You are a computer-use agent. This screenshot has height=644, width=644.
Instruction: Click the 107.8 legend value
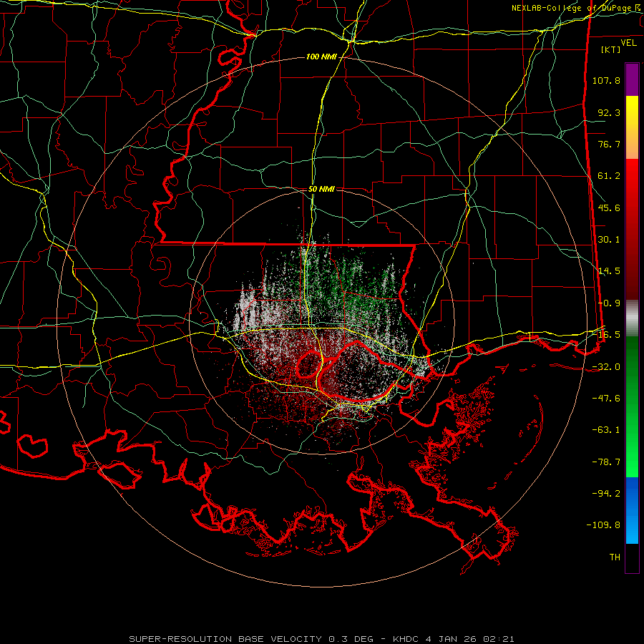tap(606, 80)
